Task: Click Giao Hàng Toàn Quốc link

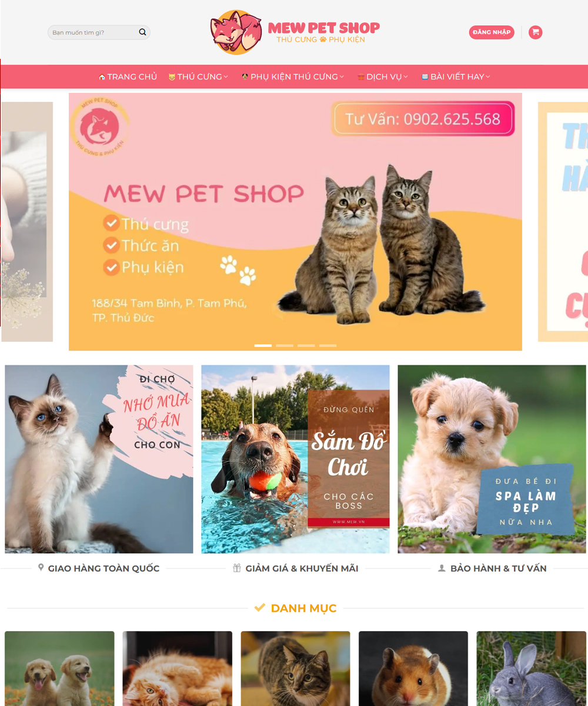Action: pyautogui.click(x=103, y=568)
